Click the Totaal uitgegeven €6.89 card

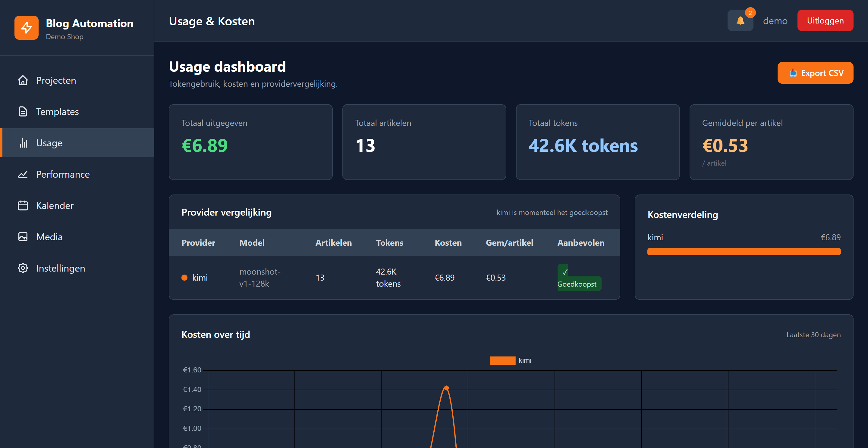[250, 142]
